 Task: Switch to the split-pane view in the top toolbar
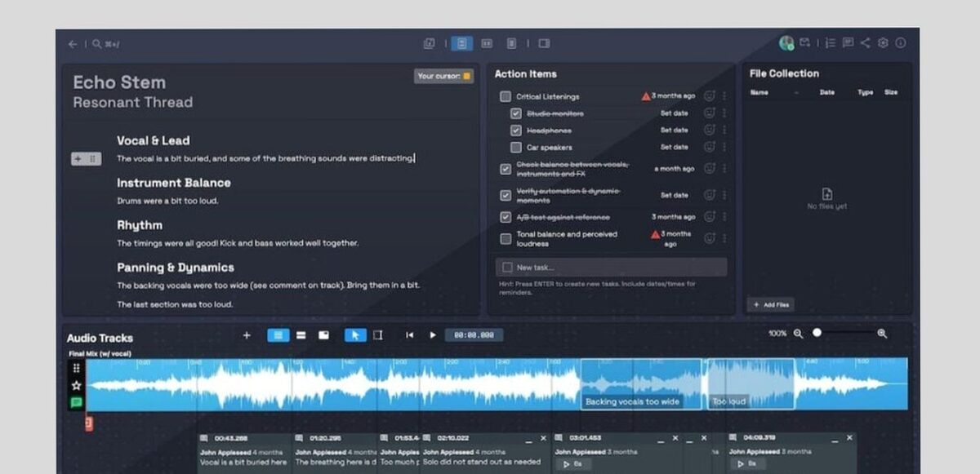tap(488, 43)
